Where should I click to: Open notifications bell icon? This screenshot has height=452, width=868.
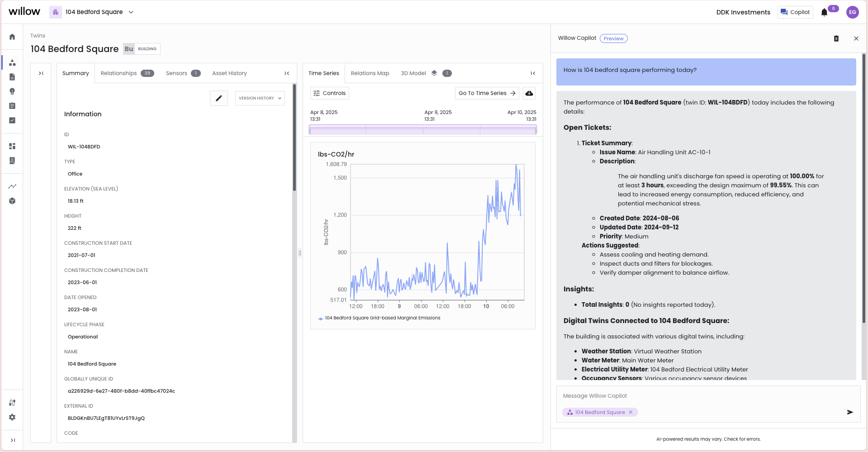[x=824, y=12]
